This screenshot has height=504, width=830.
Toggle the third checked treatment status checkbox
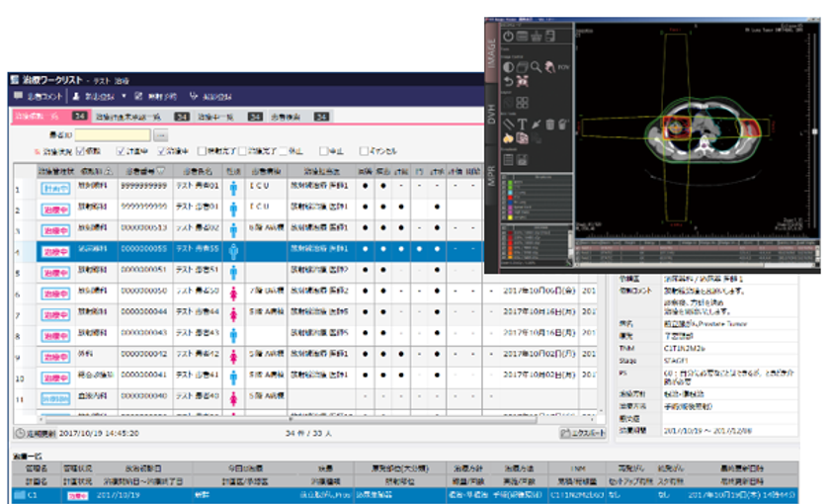tap(158, 151)
